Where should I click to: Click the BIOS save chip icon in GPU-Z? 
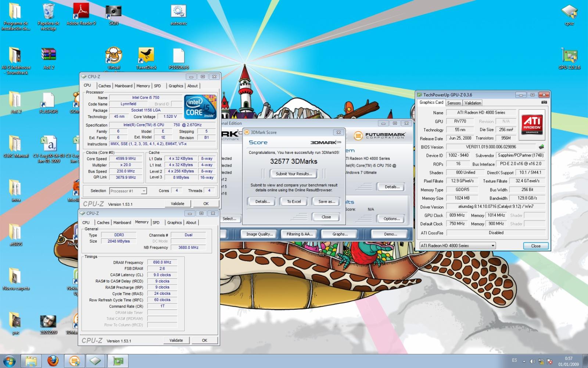click(541, 146)
